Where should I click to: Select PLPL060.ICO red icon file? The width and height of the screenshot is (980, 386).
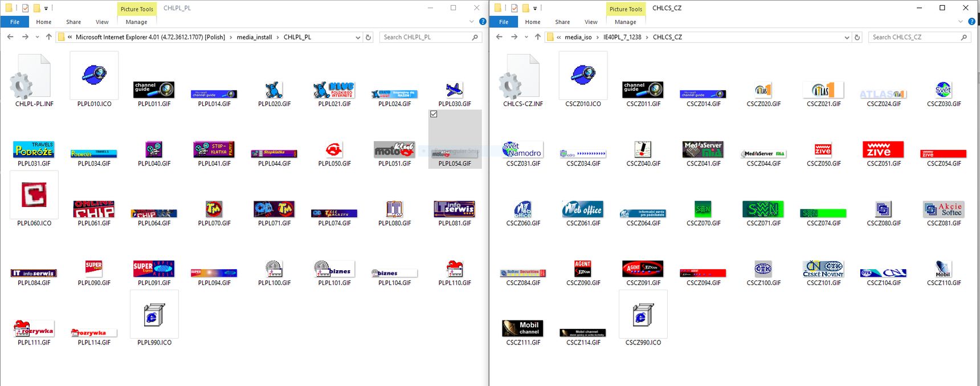point(34,195)
